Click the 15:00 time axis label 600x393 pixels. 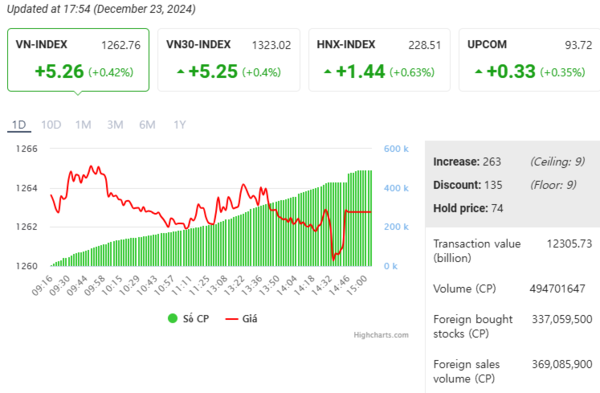[357, 285]
